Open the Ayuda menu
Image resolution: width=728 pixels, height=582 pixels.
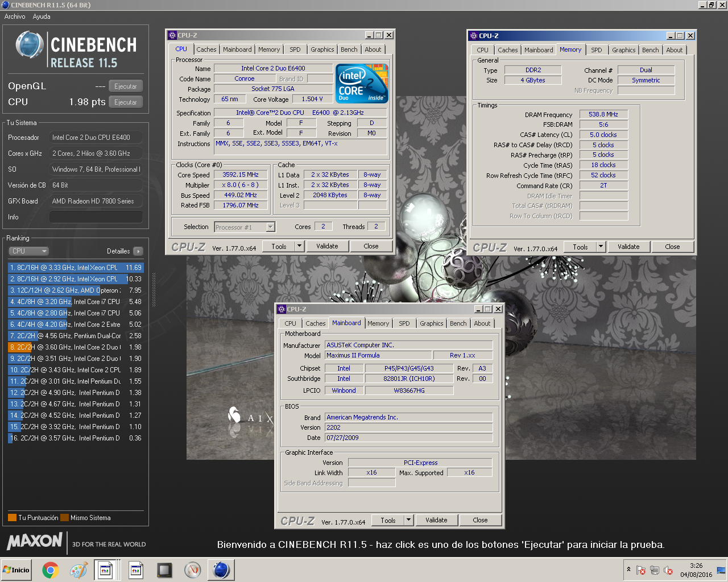tap(42, 16)
